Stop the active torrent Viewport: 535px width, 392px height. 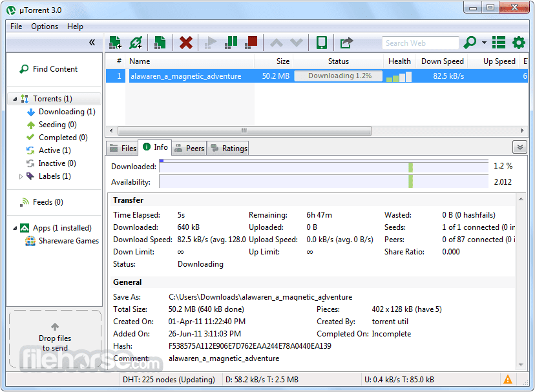(251, 43)
